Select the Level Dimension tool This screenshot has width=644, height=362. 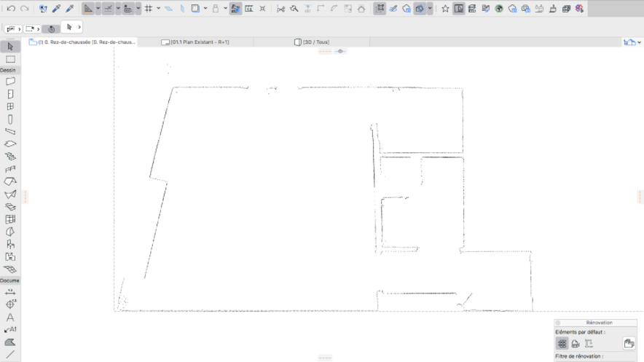[x=10, y=304]
